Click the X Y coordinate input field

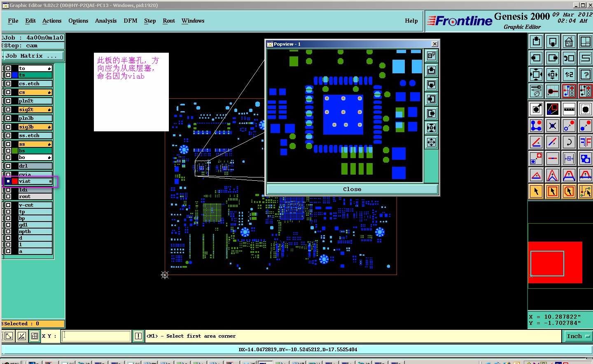pos(96,336)
